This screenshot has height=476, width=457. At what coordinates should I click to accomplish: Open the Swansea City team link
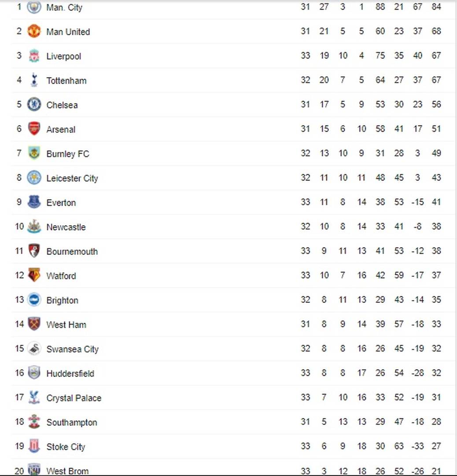72,349
